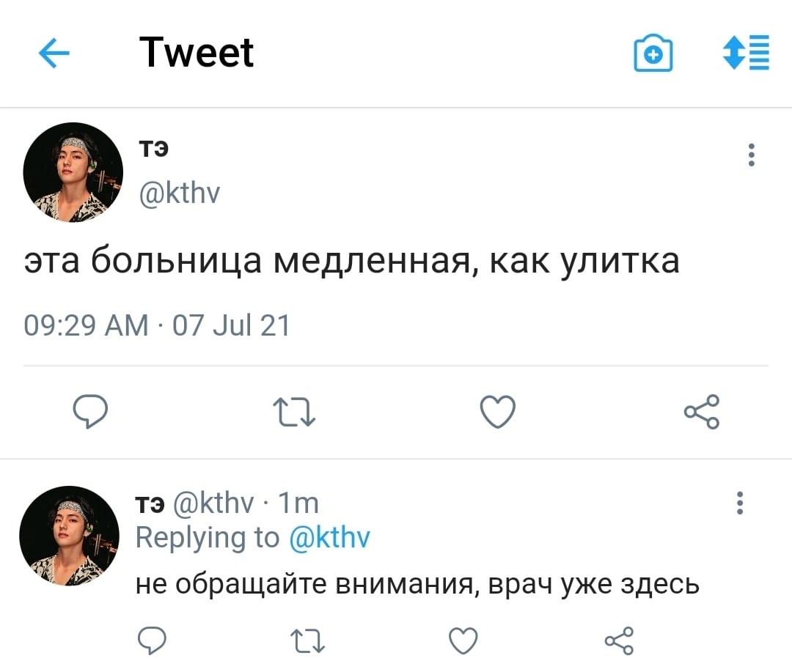
Task: Open main tweet's three-dot menu
Action: pos(751,155)
